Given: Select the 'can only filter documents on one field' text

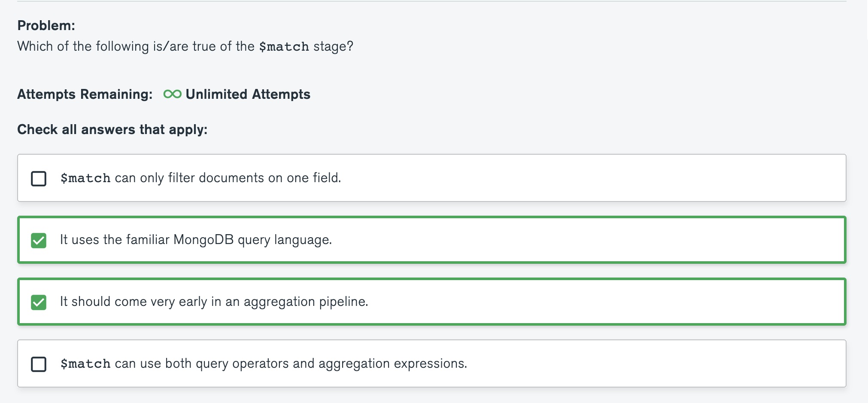Looking at the screenshot, I should pyautogui.click(x=228, y=178).
